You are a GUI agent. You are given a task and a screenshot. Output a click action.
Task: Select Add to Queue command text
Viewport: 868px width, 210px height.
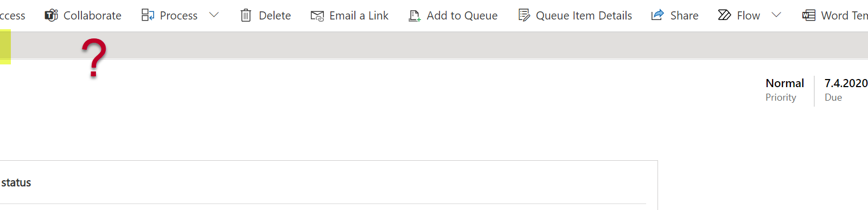click(462, 16)
